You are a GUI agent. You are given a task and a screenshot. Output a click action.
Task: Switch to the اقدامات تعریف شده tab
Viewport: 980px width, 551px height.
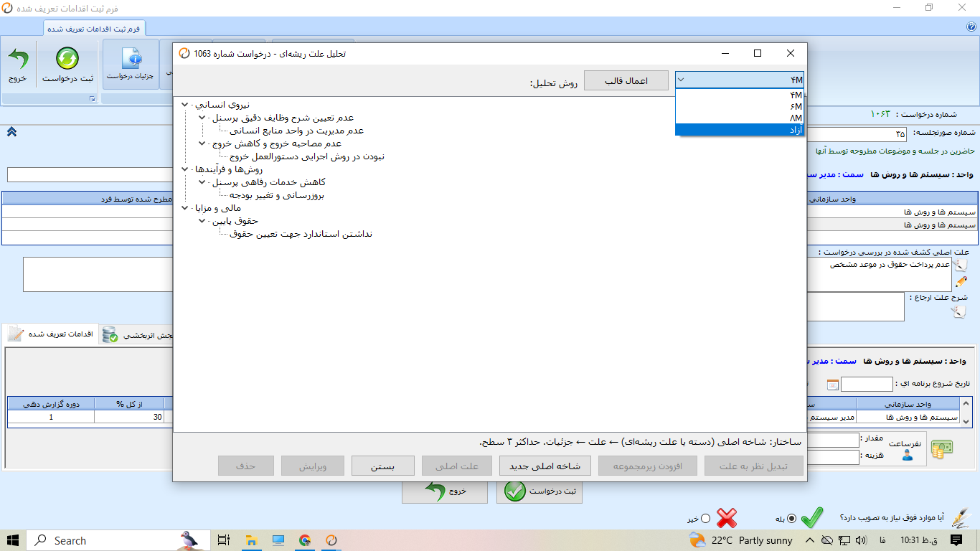click(x=50, y=334)
